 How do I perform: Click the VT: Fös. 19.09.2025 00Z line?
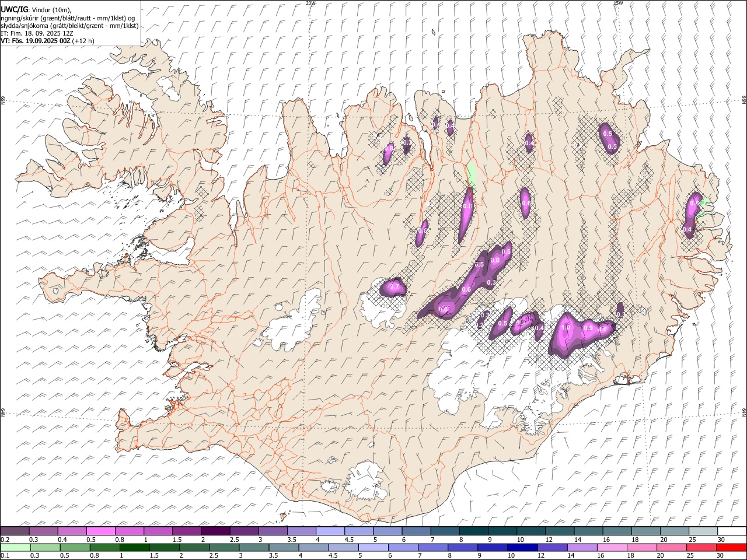(47, 41)
